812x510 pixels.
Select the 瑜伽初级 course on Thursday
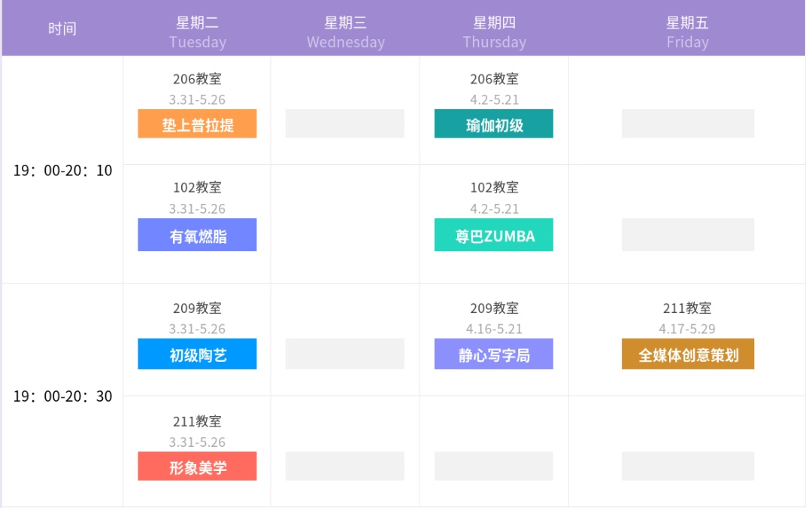click(x=493, y=124)
